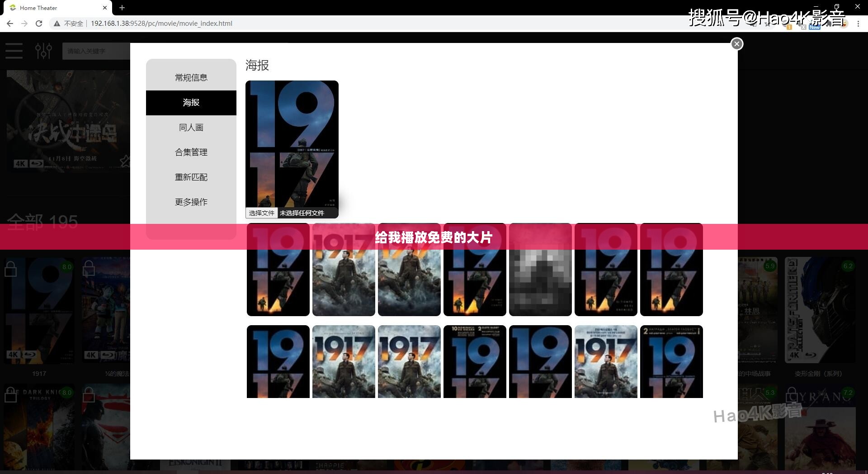The image size is (868, 474).
Task: Click the 全部 195 heading
Action: click(42, 222)
